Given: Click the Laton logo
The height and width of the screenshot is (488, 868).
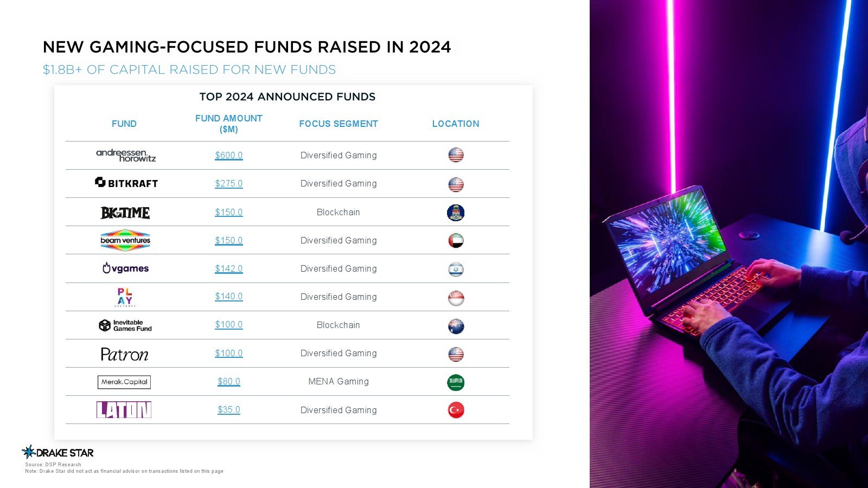Looking at the screenshot, I should tap(124, 410).
